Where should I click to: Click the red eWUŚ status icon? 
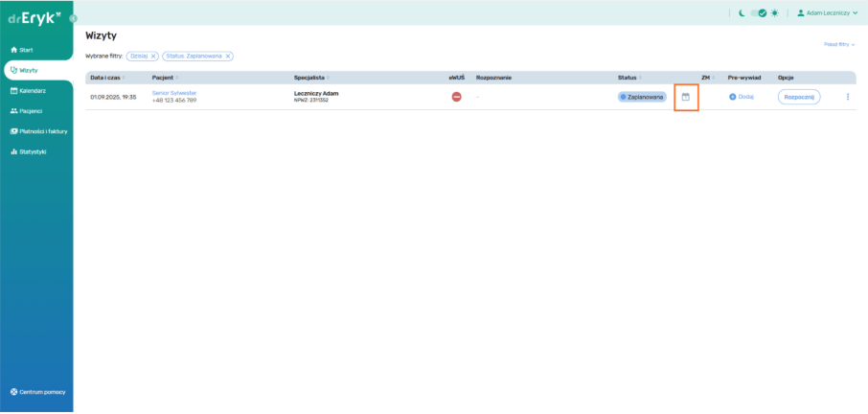tap(456, 97)
